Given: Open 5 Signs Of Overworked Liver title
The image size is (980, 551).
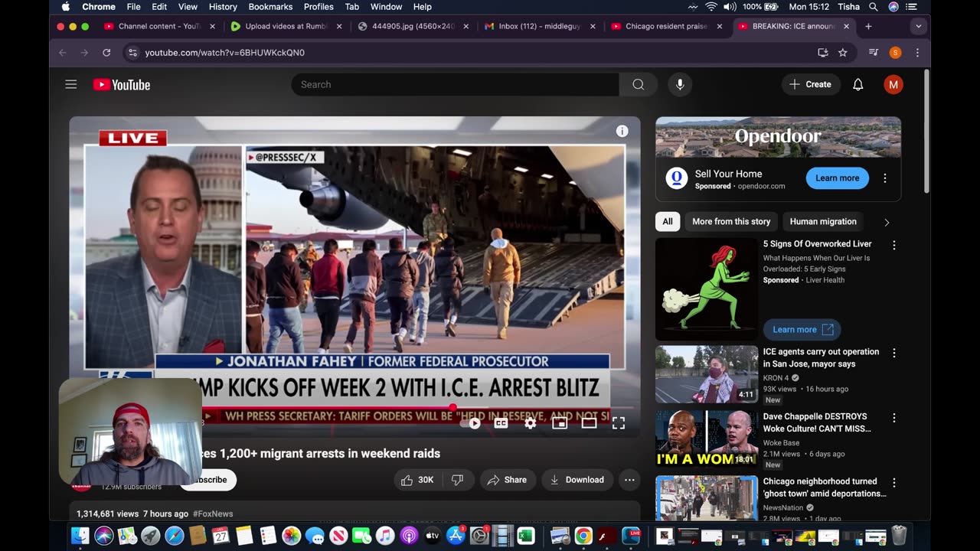Looking at the screenshot, I should pyautogui.click(x=817, y=243).
